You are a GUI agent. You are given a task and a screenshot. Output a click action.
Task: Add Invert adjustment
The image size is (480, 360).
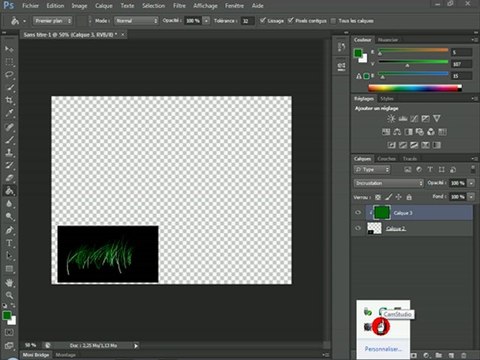391,145
